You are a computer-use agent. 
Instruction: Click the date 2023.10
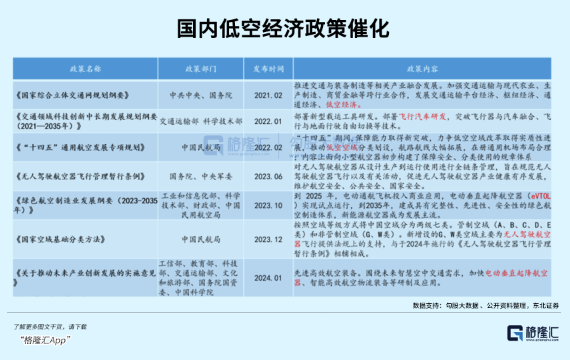(x=268, y=205)
